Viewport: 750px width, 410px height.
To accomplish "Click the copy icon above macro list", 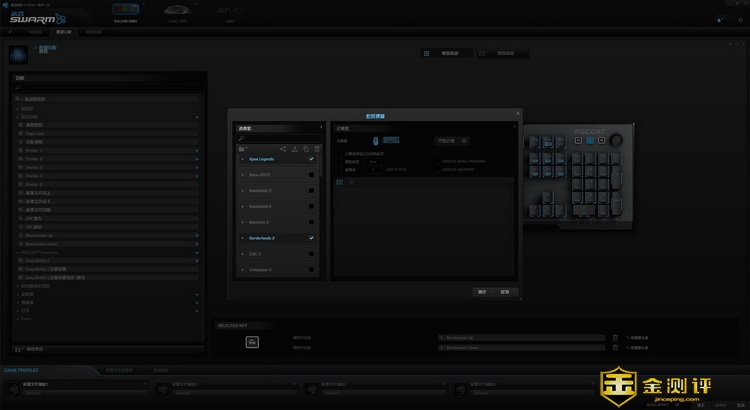I will (x=306, y=149).
